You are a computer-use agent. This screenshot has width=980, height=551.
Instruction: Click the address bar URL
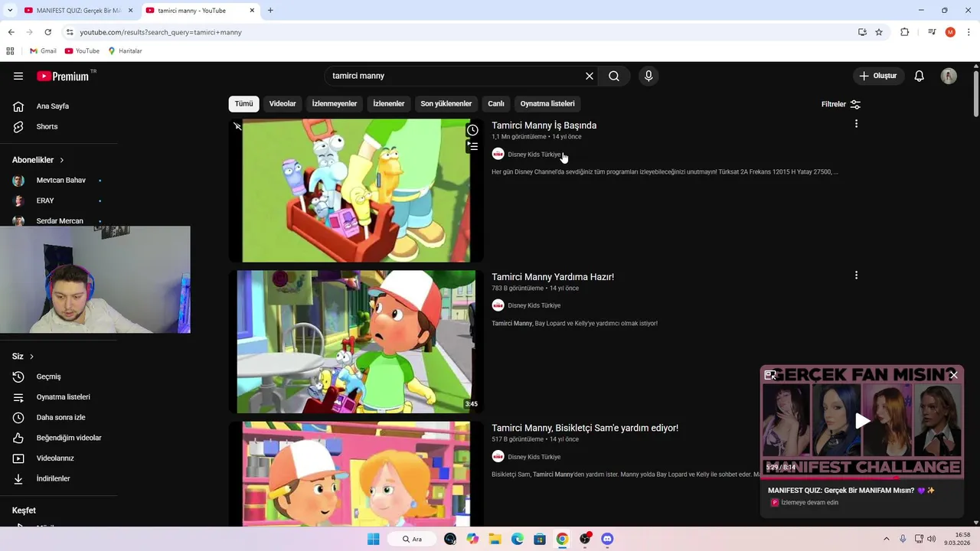(x=161, y=32)
